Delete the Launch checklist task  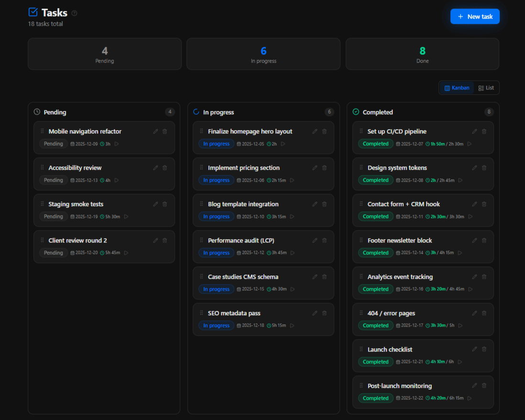pos(484,349)
